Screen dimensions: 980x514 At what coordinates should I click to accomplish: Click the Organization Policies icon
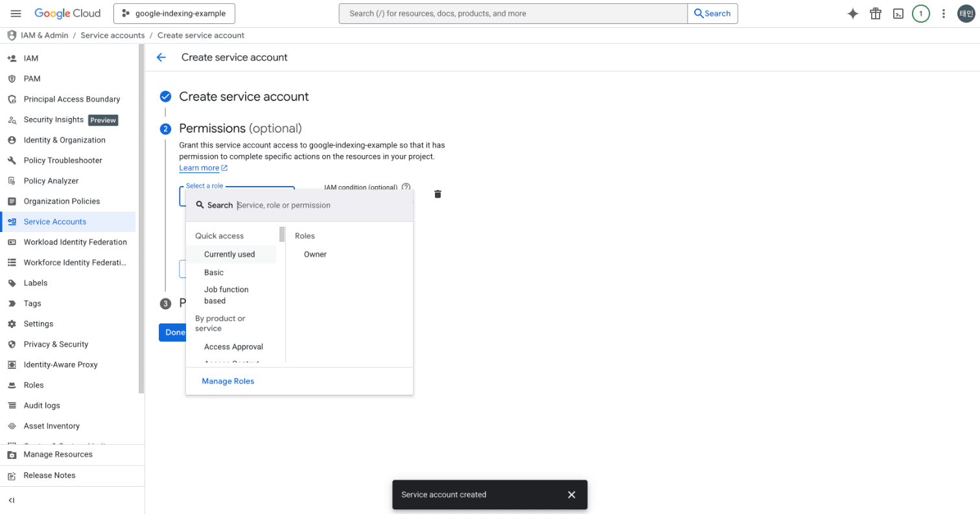pos(12,202)
